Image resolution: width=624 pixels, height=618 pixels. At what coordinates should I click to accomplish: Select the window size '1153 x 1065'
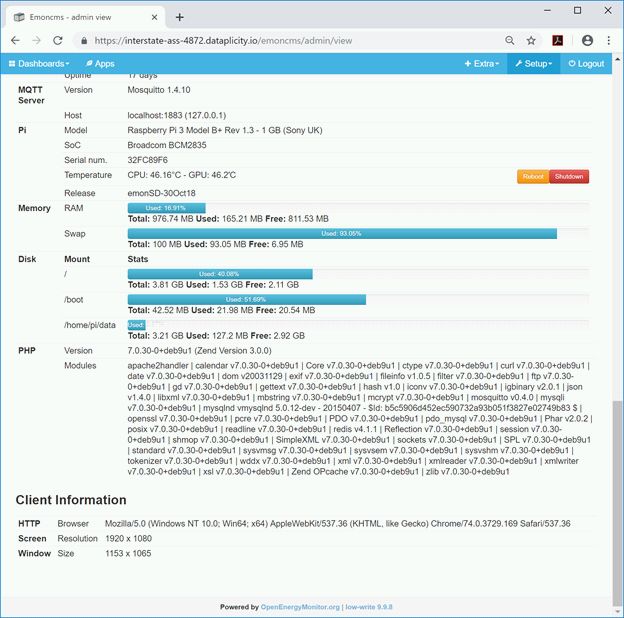coord(128,554)
